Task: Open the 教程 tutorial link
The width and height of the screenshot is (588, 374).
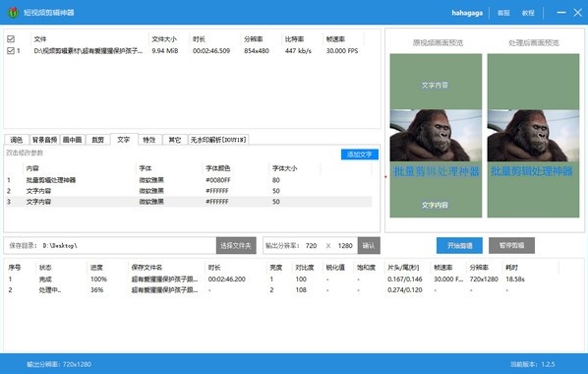Action: [x=528, y=13]
